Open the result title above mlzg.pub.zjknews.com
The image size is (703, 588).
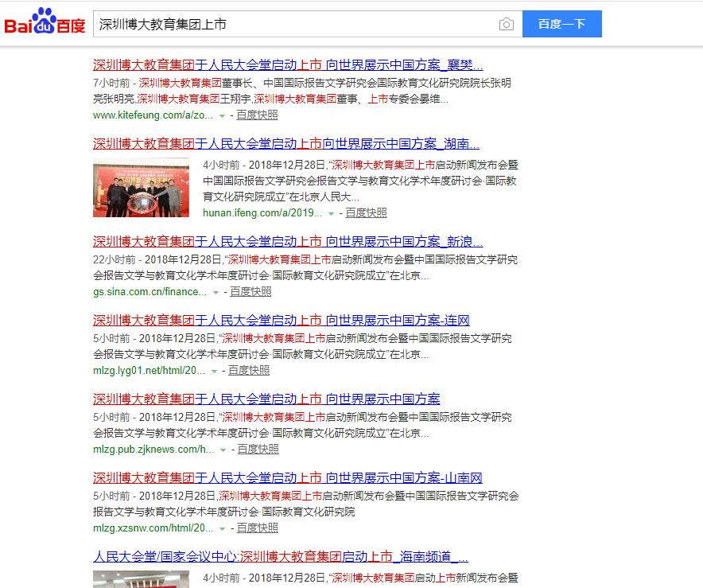[266, 399]
